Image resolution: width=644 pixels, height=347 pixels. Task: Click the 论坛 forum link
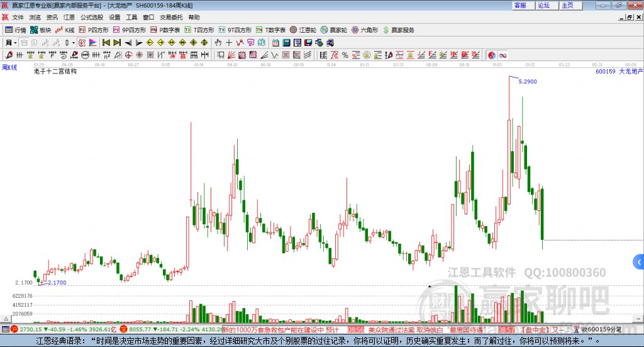point(543,5)
